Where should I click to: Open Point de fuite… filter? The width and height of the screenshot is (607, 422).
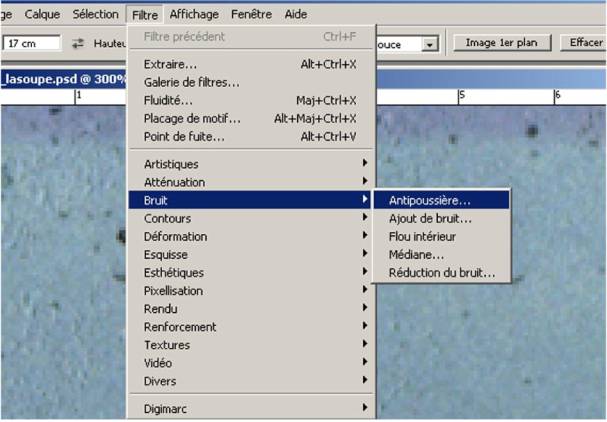[x=251, y=137]
